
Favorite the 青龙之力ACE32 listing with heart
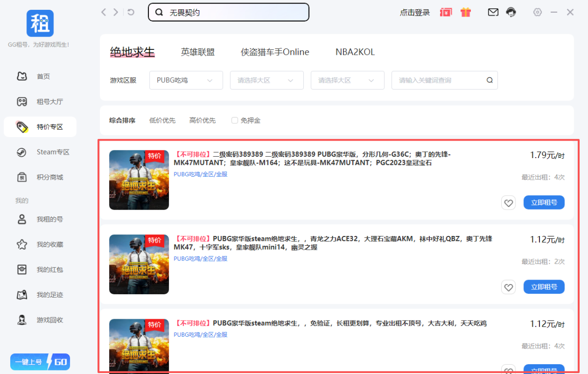[x=509, y=287]
